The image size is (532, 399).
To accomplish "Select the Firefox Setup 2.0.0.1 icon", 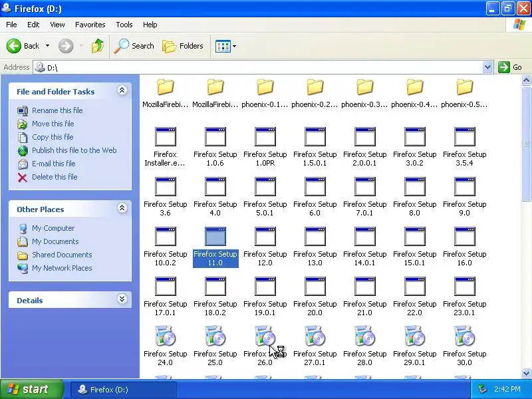I will [x=364, y=137].
